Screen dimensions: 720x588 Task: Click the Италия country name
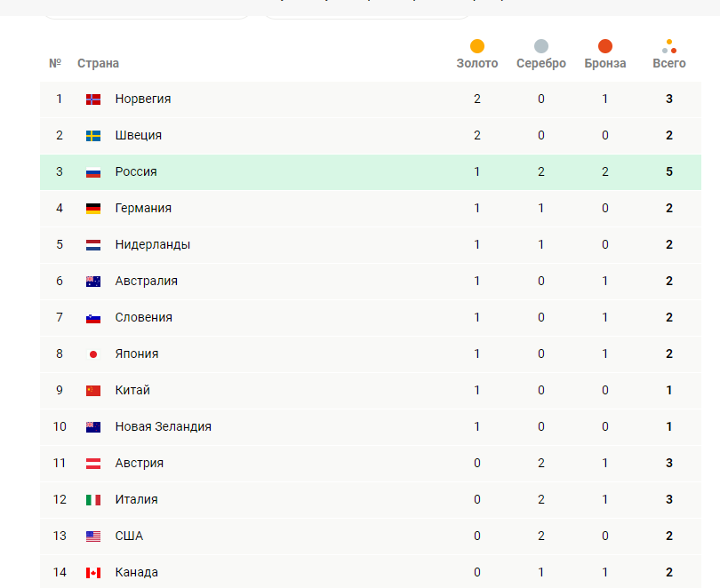136,499
